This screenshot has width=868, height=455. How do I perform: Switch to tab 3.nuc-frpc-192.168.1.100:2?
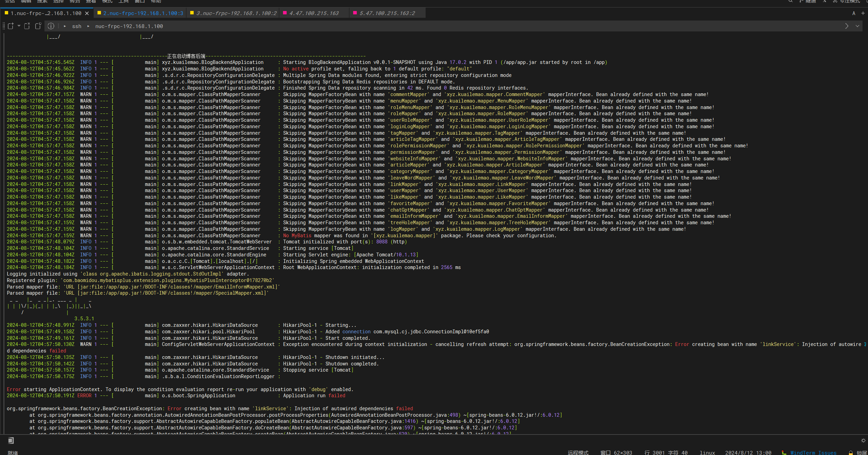point(233,13)
